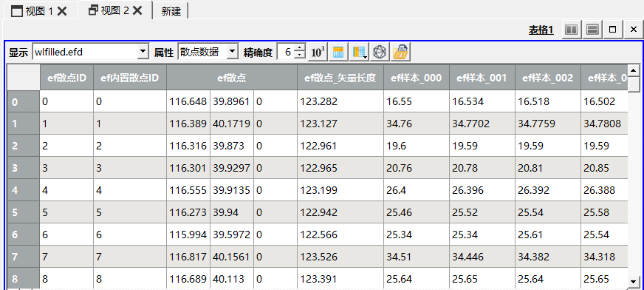Open the 显示 dropdown showing wlfilled.efd
Viewport: 644px width, 290px height.
[90, 53]
